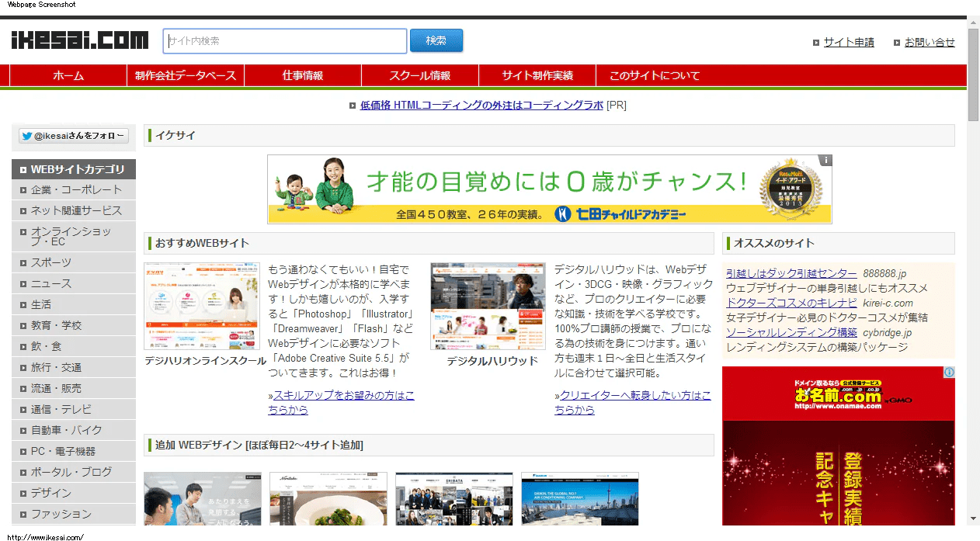Screen dimensions: 980x541
Task: Click the おすすめWEBサイト section heading
Action: (x=429, y=243)
